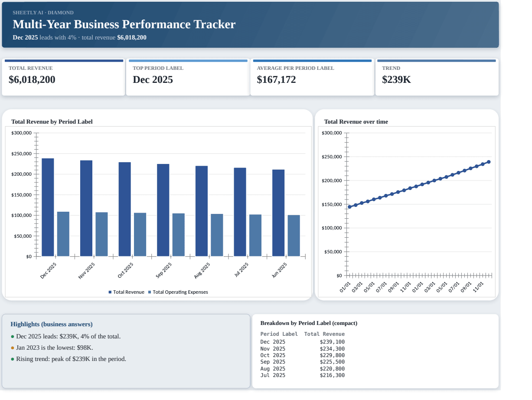Click the $234,300 cell in the table
532x400 pixels.
pos(332,349)
